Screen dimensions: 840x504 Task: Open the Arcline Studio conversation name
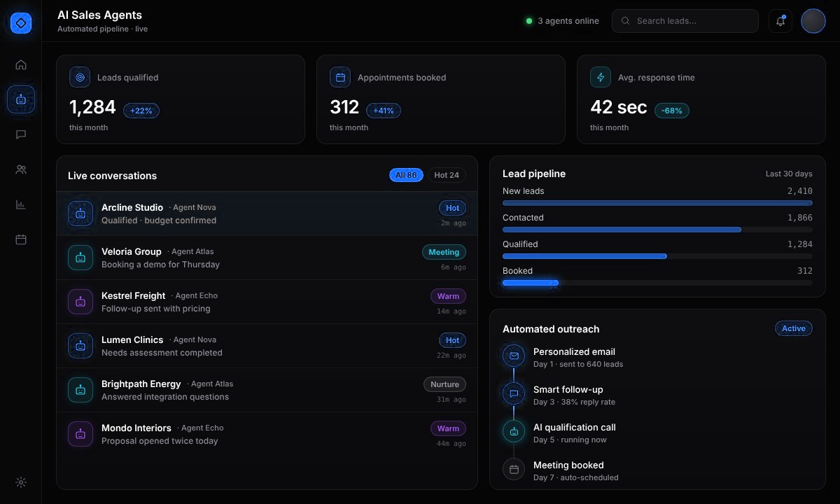pyautogui.click(x=132, y=207)
